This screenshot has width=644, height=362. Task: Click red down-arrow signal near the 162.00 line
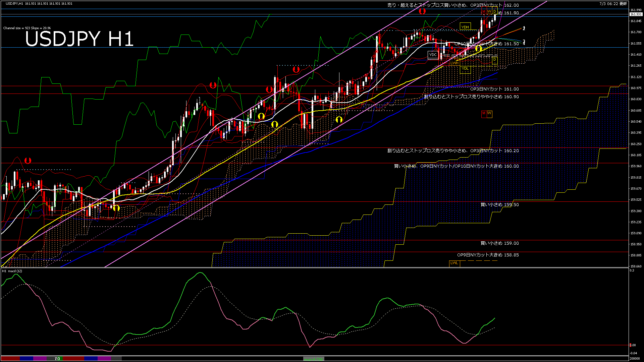point(422,11)
